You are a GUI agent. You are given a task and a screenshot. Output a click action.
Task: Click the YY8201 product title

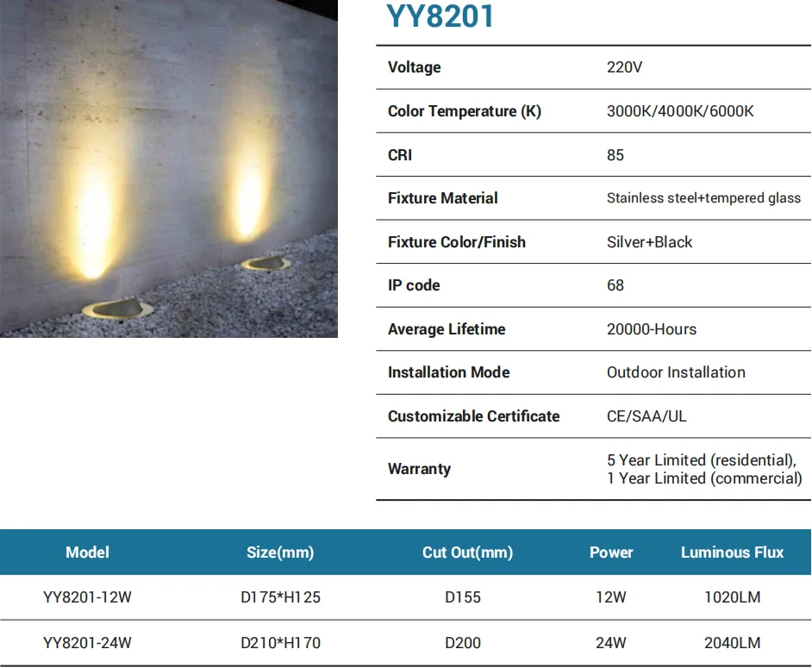click(440, 16)
